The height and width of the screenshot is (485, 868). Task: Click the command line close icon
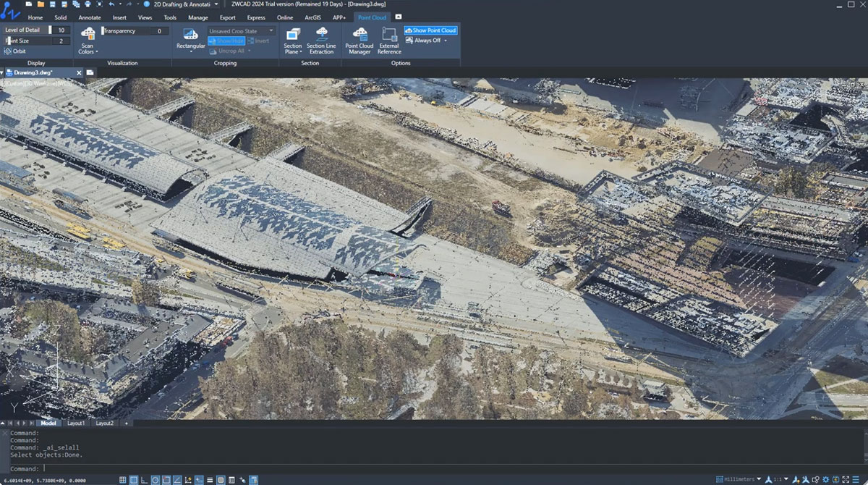pyautogui.click(x=4, y=432)
